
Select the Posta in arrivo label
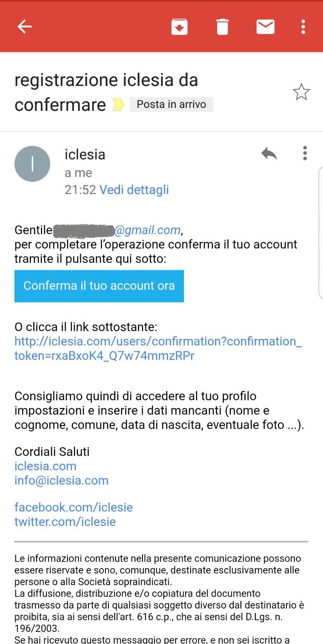(171, 104)
